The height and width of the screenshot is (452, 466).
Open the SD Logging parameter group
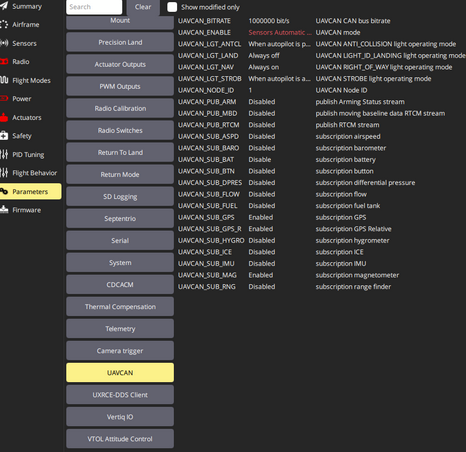(120, 197)
